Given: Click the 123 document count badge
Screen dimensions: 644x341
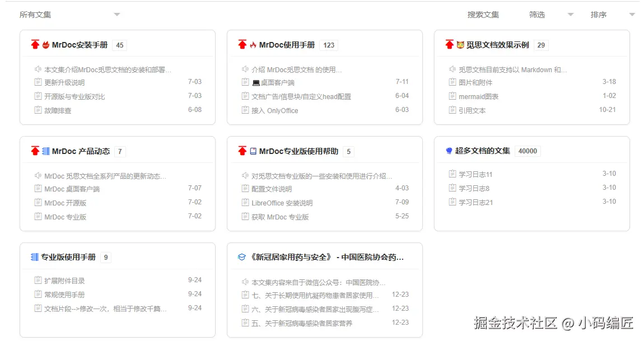Looking at the screenshot, I should [x=329, y=45].
